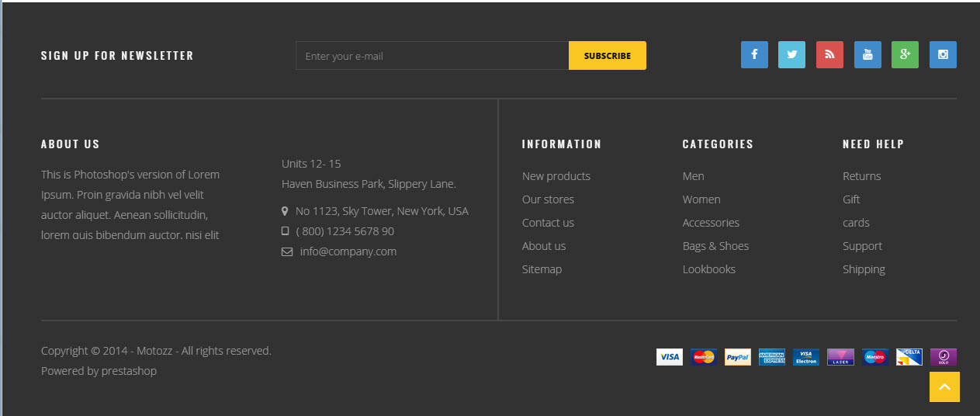Open the Shipping help link

[864, 269]
